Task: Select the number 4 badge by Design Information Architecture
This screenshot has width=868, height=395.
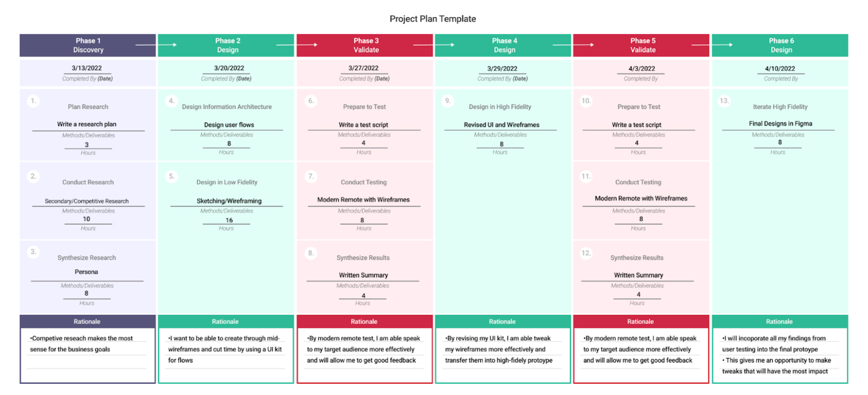Action: (171, 101)
